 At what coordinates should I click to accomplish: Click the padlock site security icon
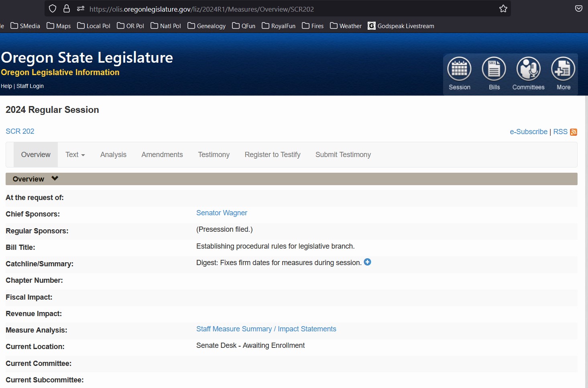[x=67, y=9]
